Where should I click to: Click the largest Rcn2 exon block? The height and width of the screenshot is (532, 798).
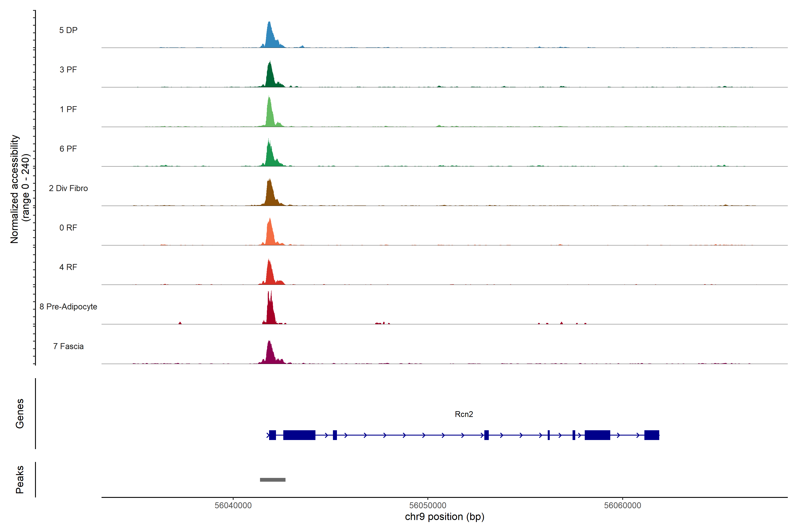pyautogui.click(x=299, y=435)
